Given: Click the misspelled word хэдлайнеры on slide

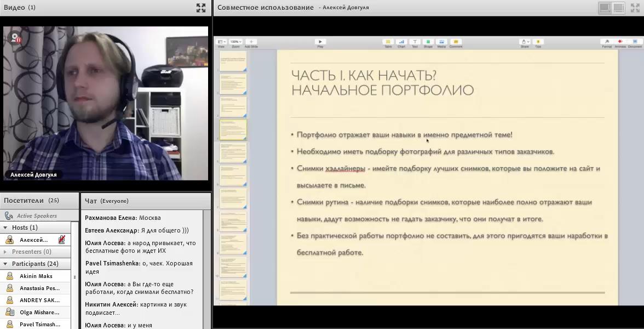Looking at the screenshot, I should (346, 169).
